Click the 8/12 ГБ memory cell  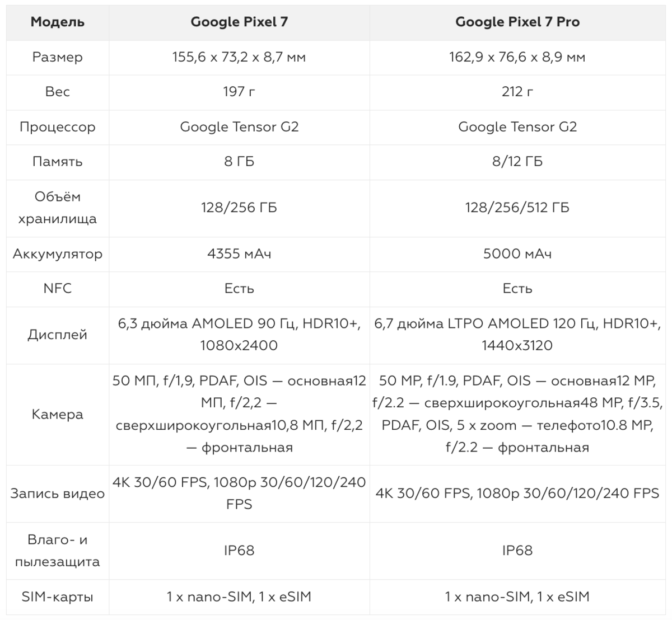517,162
